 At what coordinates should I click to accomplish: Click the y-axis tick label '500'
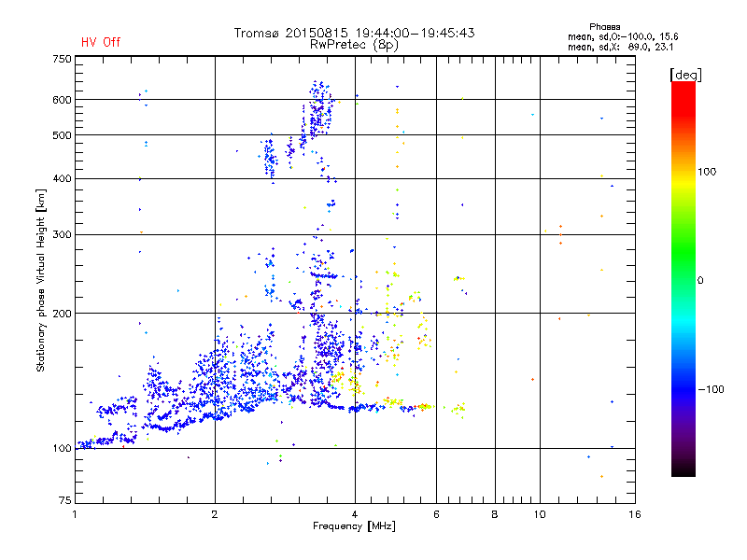tap(62, 135)
